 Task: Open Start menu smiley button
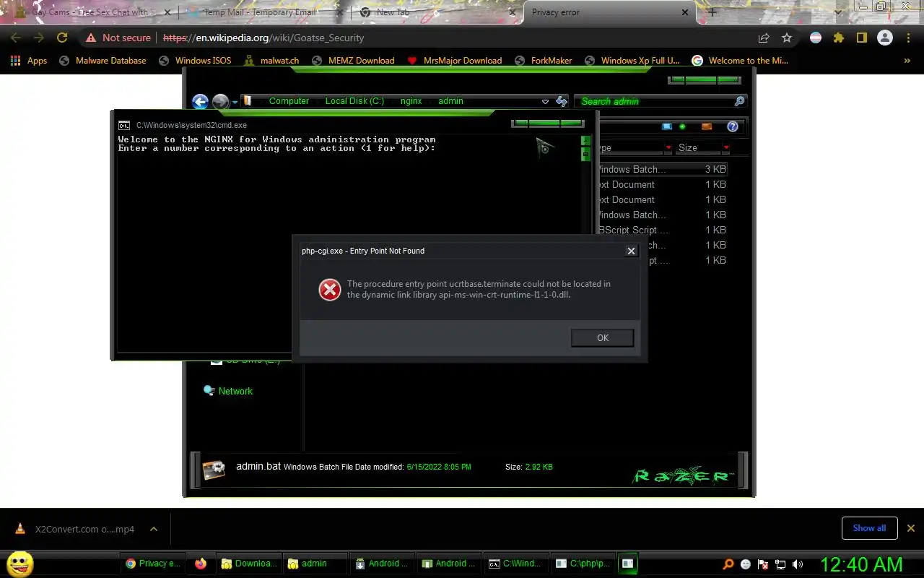19,564
